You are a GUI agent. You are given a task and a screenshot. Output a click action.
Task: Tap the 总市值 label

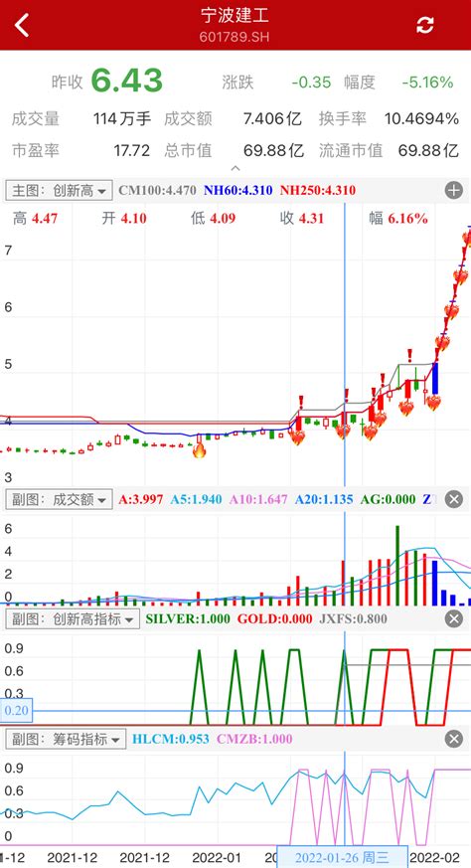coord(187,150)
